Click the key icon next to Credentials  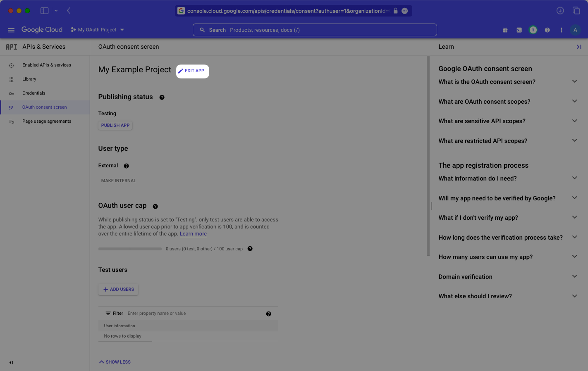(x=12, y=93)
